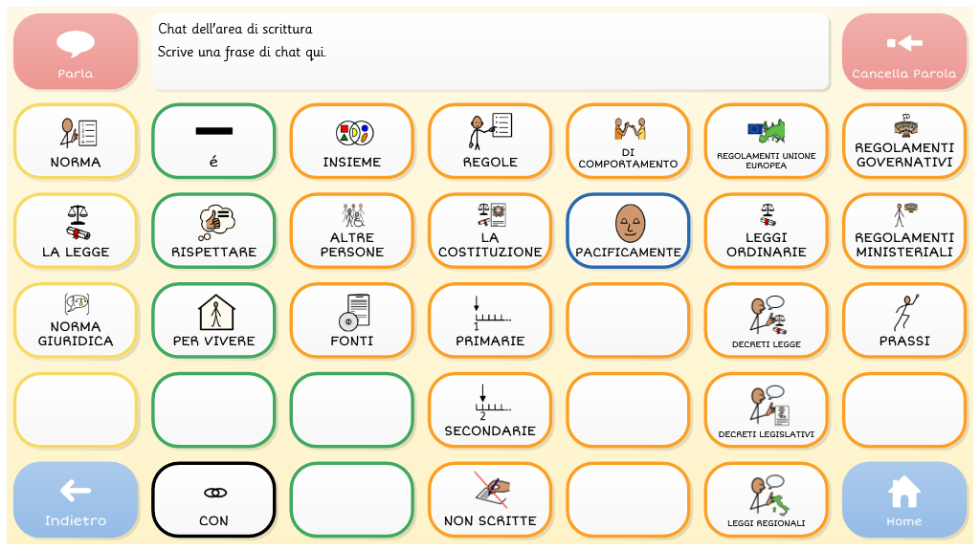Viewport: 980px width, 551px height.
Task: Tap the SECONDARIE number-line tile
Action: point(490,410)
